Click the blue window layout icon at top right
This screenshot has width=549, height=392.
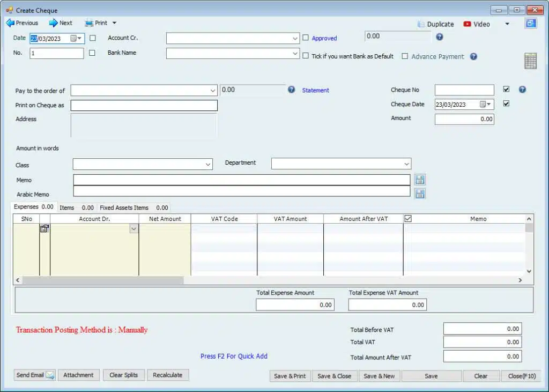[531, 24]
